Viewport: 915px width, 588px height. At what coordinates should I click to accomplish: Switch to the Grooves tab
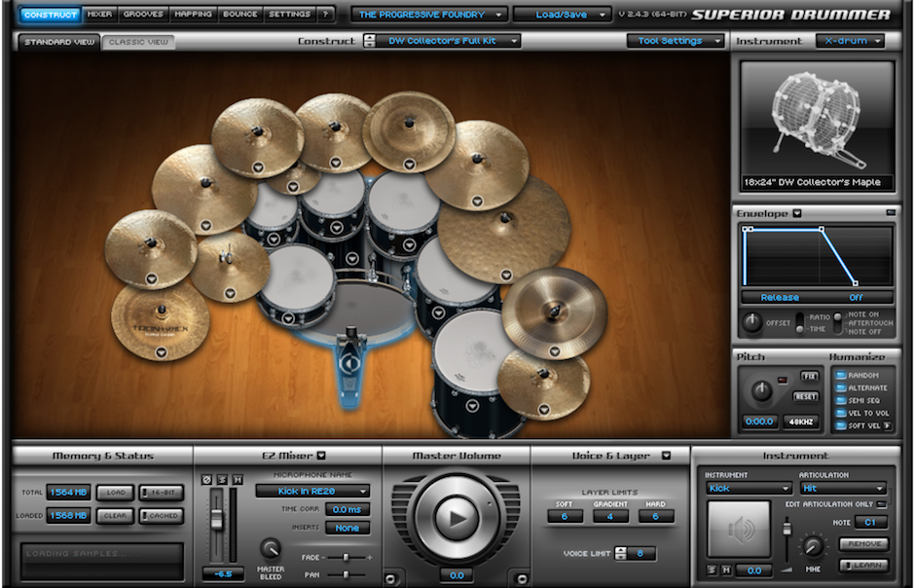pyautogui.click(x=143, y=14)
